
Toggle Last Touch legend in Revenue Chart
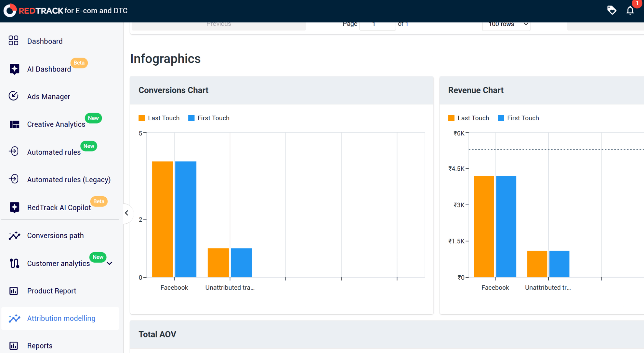(469, 118)
